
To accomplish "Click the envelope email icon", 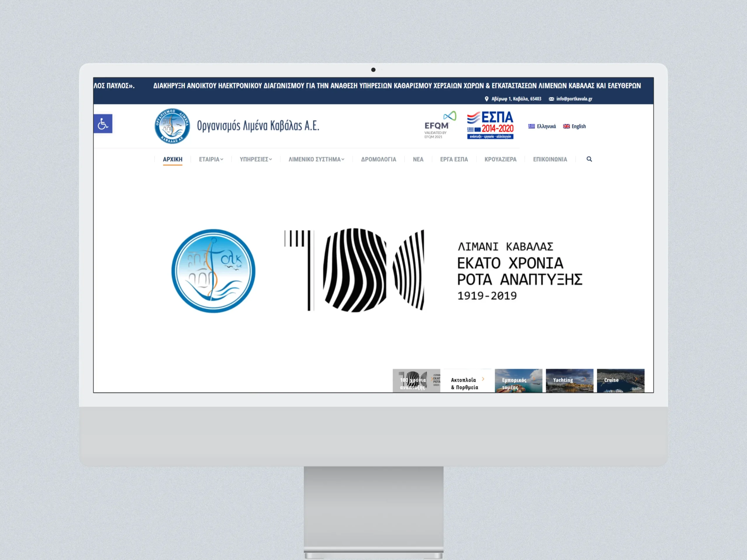I will pyautogui.click(x=551, y=99).
